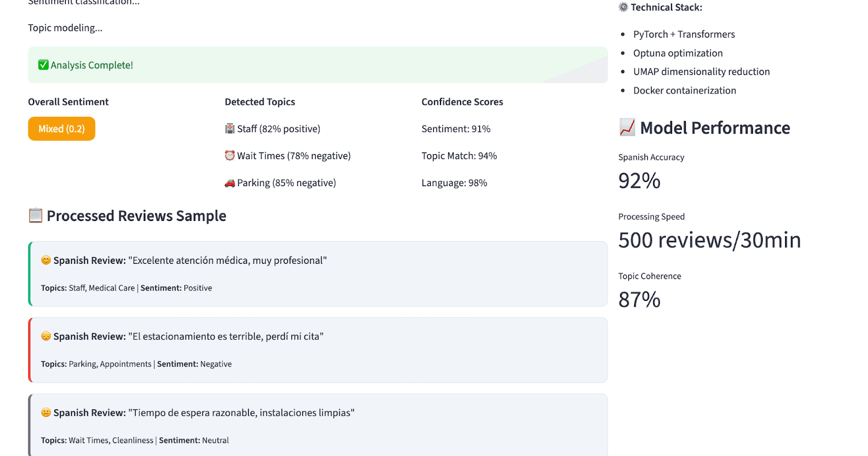Click the green checkmark Analysis Complete icon
This screenshot has height=456, width=868.
coord(43,65)
